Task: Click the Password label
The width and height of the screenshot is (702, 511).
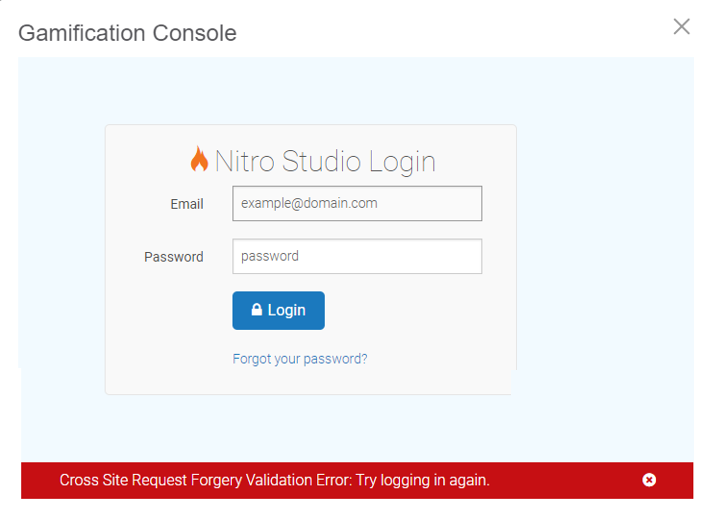Action: pyautogui.click(x=174, y=257)
